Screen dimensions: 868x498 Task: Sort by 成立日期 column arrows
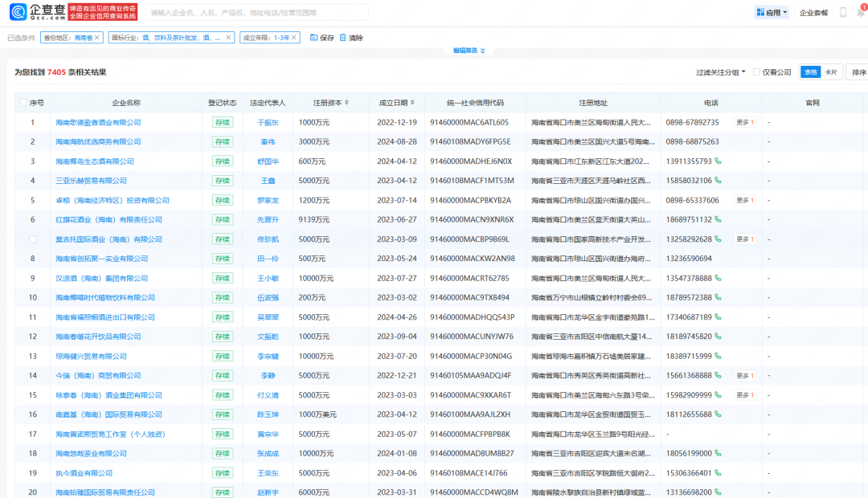[413, 103]
